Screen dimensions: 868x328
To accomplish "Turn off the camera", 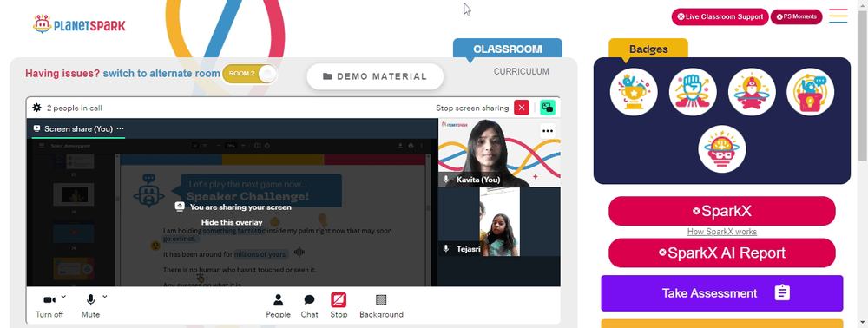I will 49,306.
